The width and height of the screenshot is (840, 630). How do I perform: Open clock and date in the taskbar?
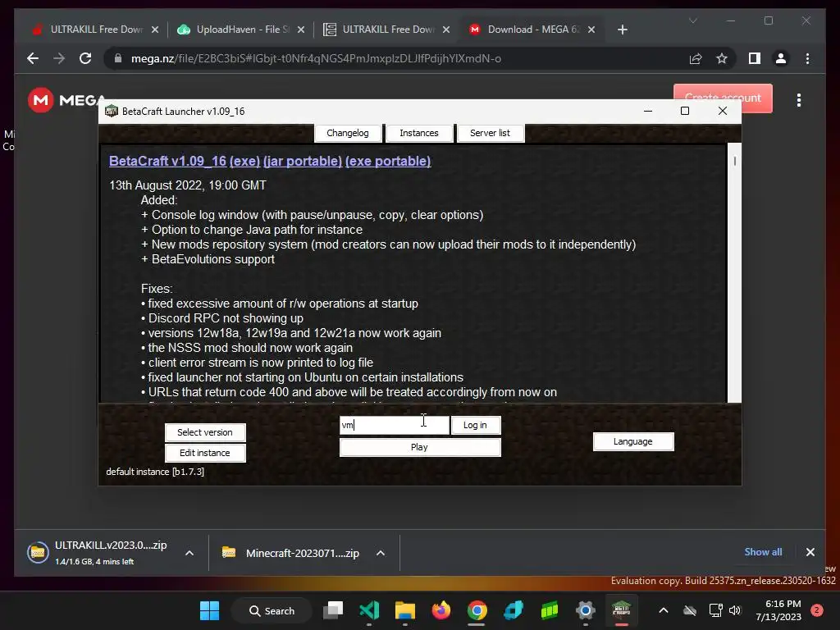778,610
